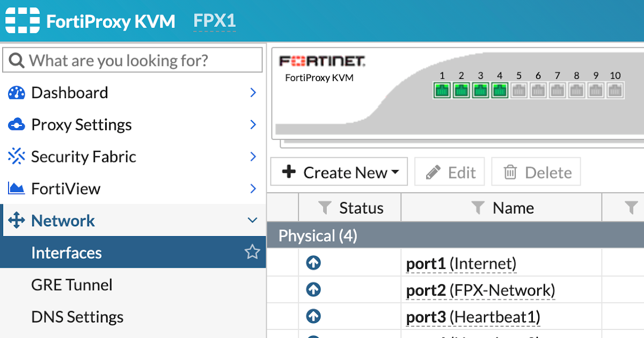
Task: Expand the Proxy Settings section
Action: click(x=253, y=124)
